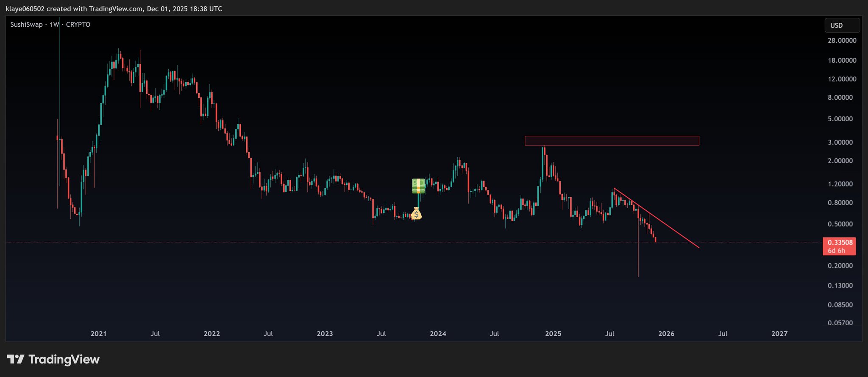Click the 2021 label on the time axis
868x377 pixels.
(99, 334)
